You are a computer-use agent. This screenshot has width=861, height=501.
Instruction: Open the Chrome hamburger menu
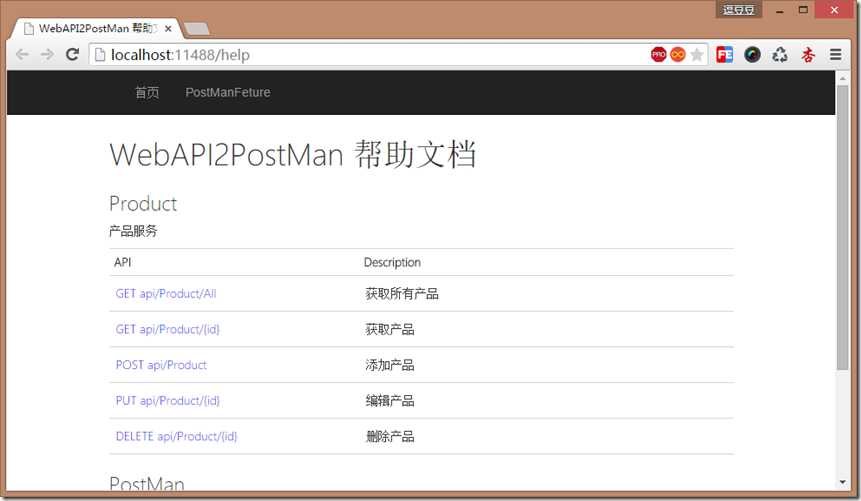tap(836, 54)
